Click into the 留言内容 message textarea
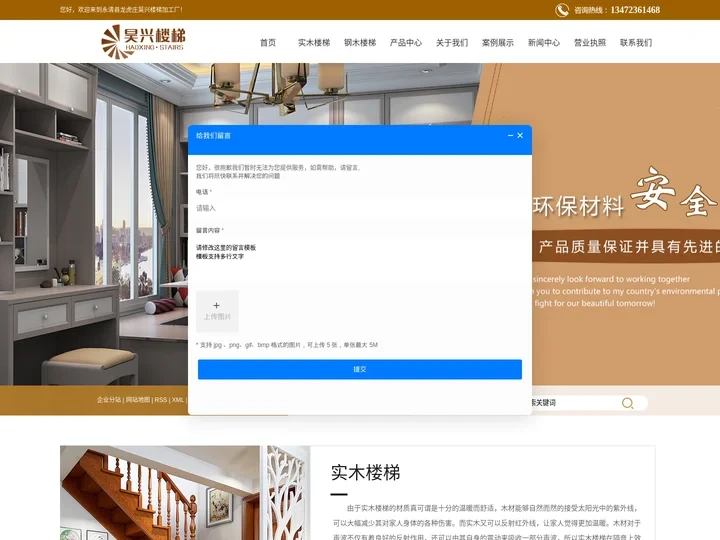 [x=360, y=260]
